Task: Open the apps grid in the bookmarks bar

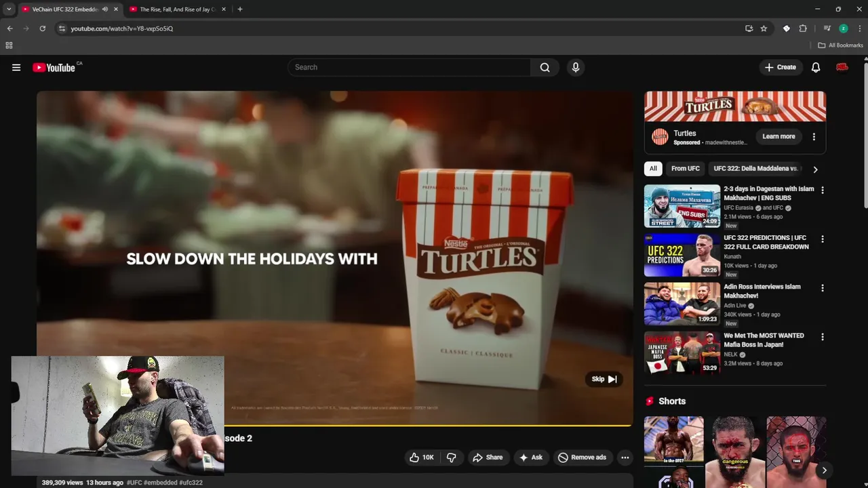Action: coord(9,45)
